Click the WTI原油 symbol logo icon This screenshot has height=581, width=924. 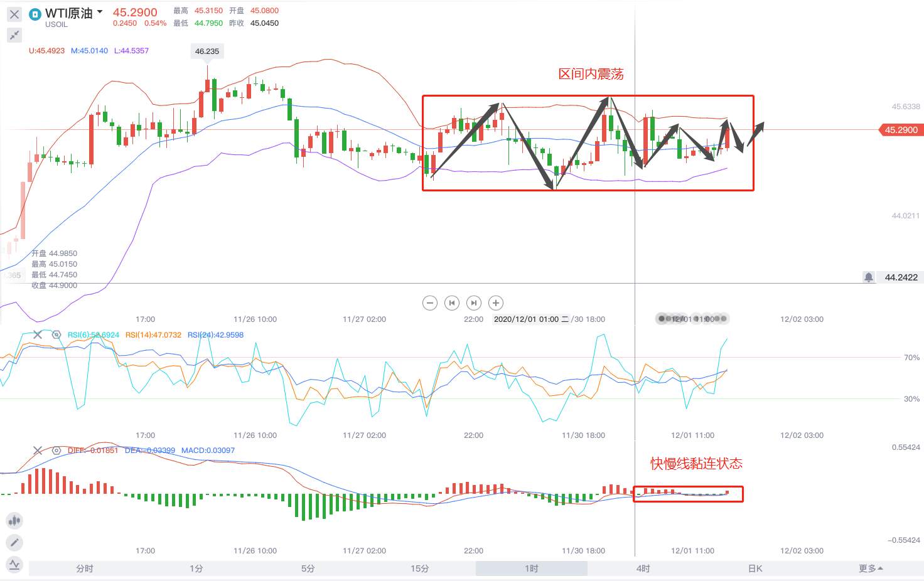(x=35, y=14)
